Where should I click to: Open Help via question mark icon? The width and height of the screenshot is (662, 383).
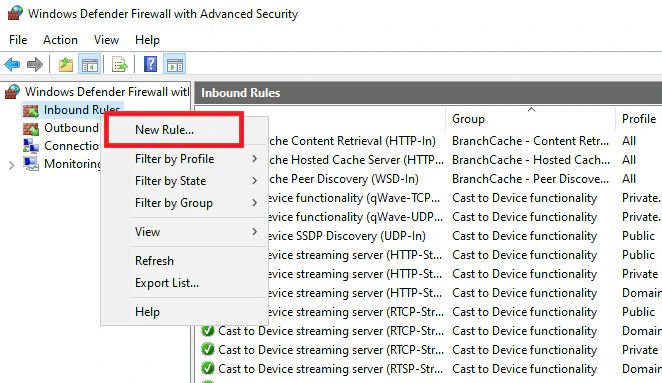tap(150, 65)
